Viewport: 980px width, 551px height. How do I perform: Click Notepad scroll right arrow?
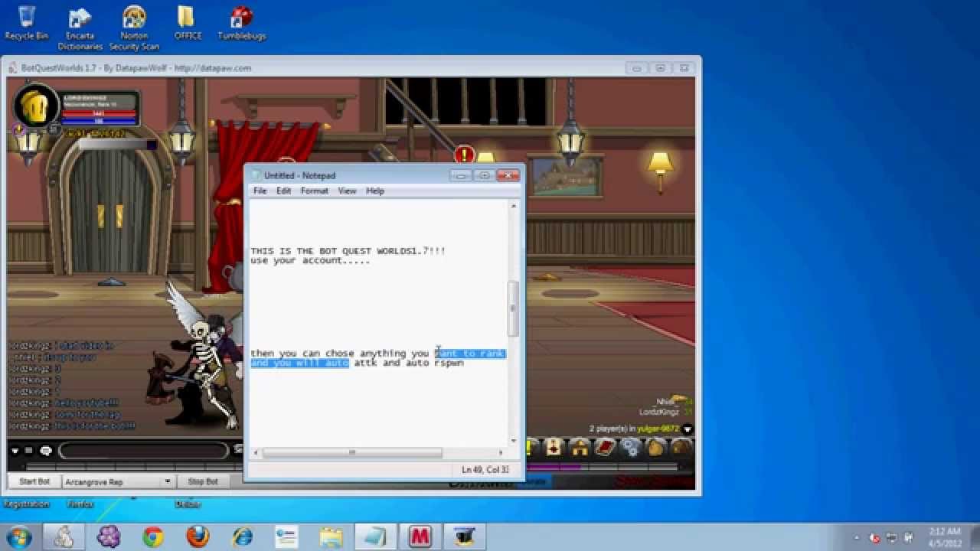[x=501, y=452]
